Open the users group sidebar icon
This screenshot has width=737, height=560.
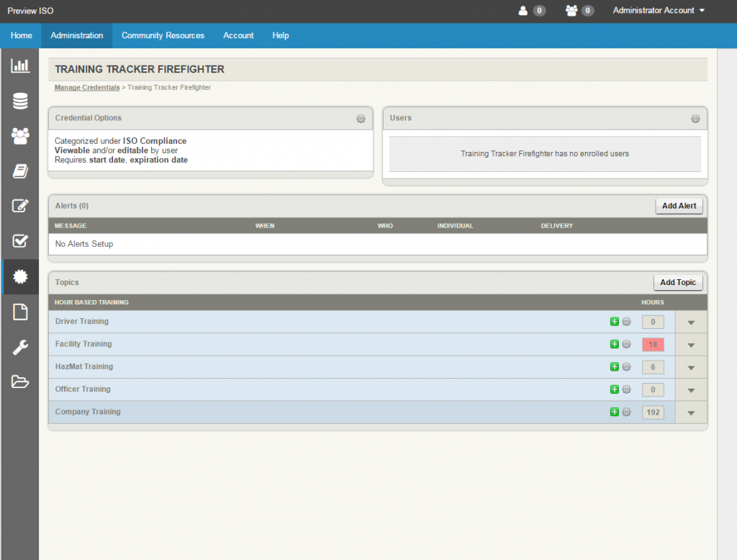pyautogui.click(x=20, y=135)
